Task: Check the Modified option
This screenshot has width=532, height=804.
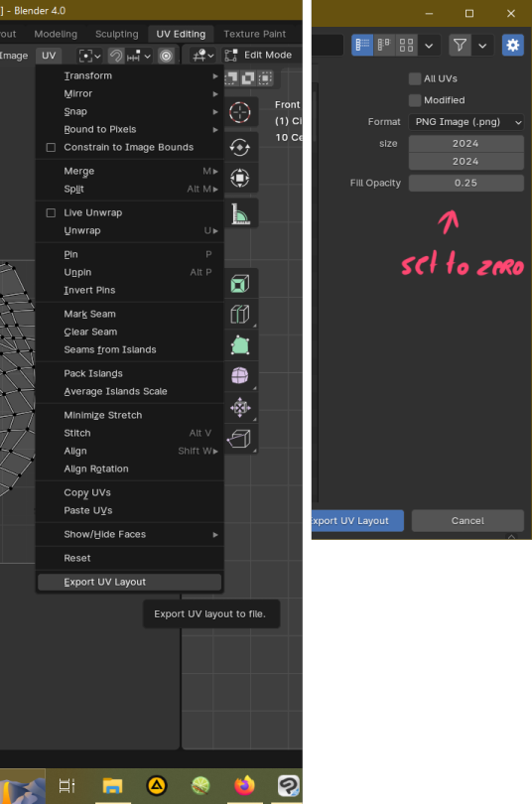Action: (415, 100)
